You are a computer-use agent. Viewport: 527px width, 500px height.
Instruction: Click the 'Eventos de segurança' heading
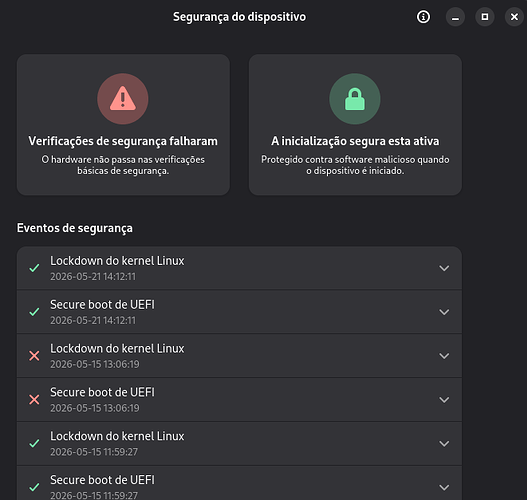[x=75, y=228]
